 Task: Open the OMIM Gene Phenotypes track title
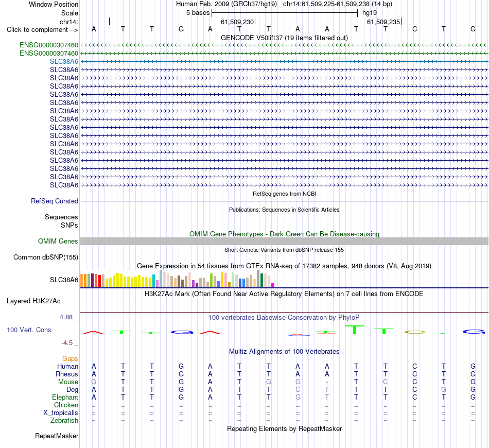click(284, 234)
